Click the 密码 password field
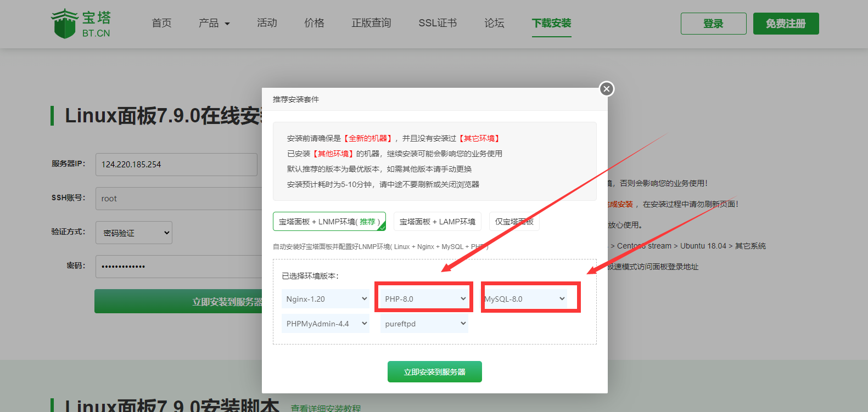Image resolution: width=868 pixels, height=412 pixels. point(178,267)
